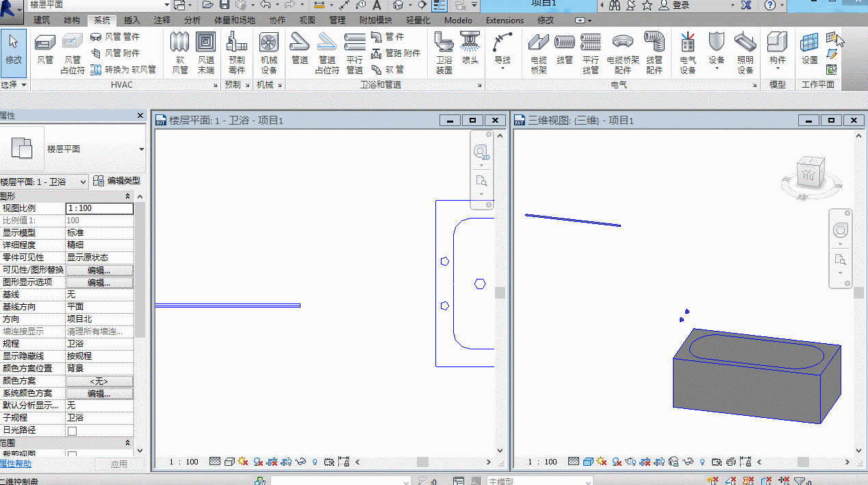Viewport: 868px width, 485px height.
Task: Expand the 选择 panel dropdown
Action: [x=14, y=85]
